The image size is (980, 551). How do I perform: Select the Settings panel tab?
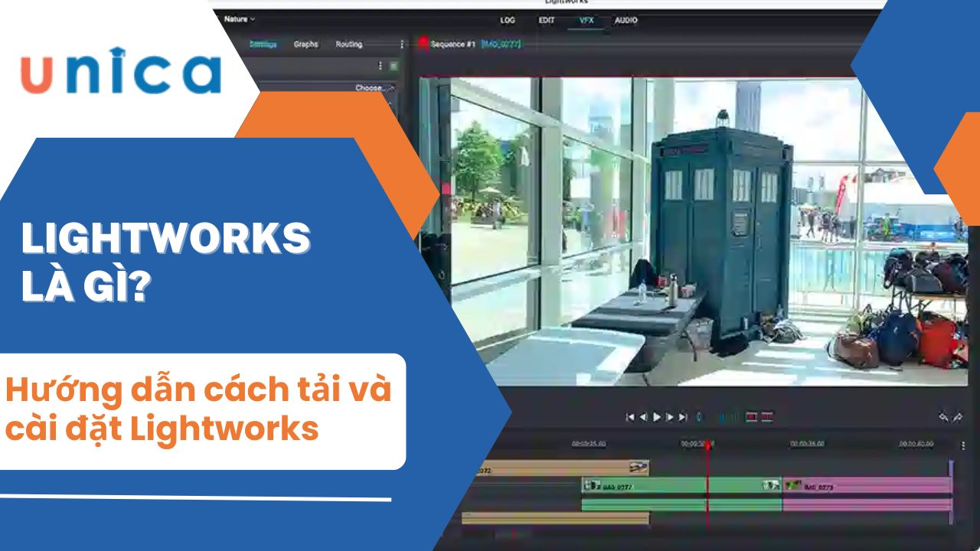pos(263,44)
